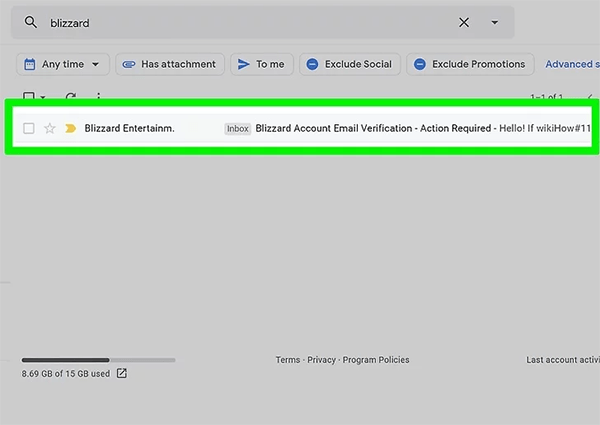Click the minus circle icon in Exclude Promotions
600x425 pixels.
point(420,64)
